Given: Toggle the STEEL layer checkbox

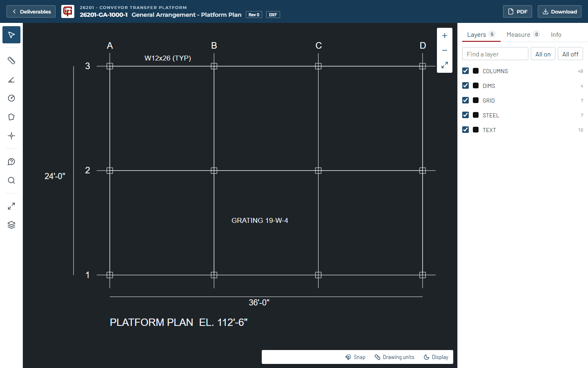Looking at the screenshot, I should (x=465, y=115).
